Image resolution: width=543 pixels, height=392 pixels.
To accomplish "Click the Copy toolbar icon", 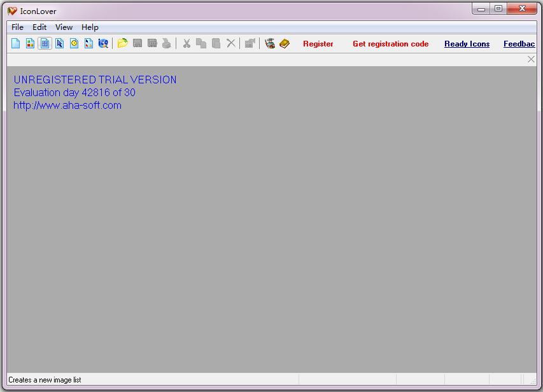I will coord(201,43).
